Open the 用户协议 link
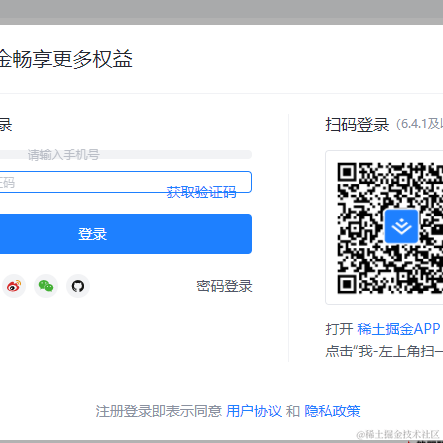The width and height of the screenshot is (443, 443). tap(254, 411)
